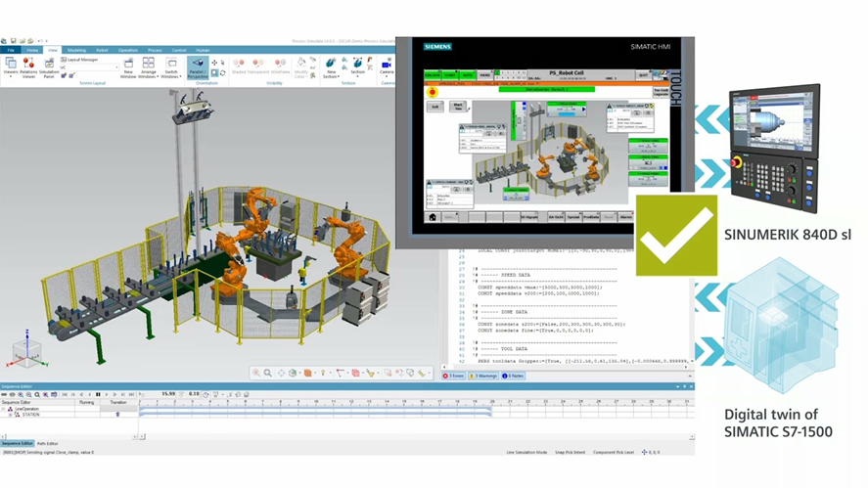Image resolution: width=868 pixels, height=488 pixels.
Task: Open the Viewers dropdown in the ribbon
Action: (x=11, y=67)
